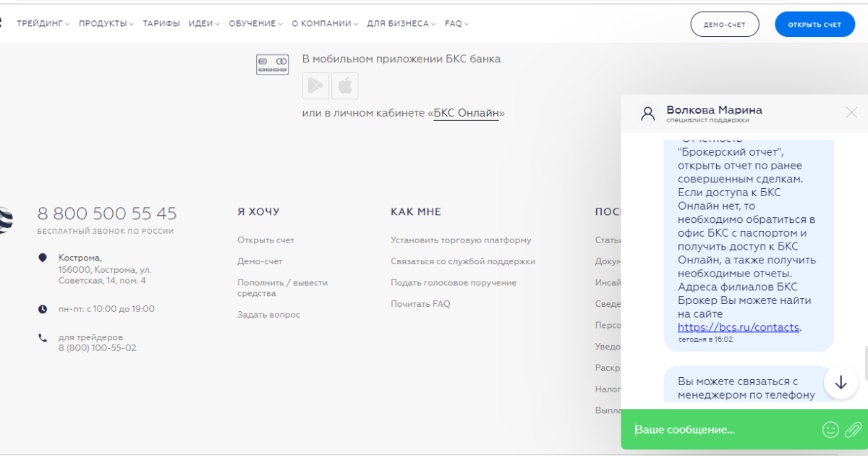Click the emoji smiley icon in chat
The height and width of the screenshot is (456, 868).
pyautogui.click(x=830, y=429)
